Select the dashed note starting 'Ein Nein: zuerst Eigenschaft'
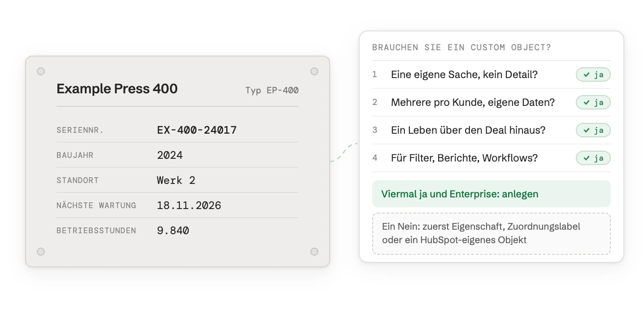644x323 pixels. 492,234
